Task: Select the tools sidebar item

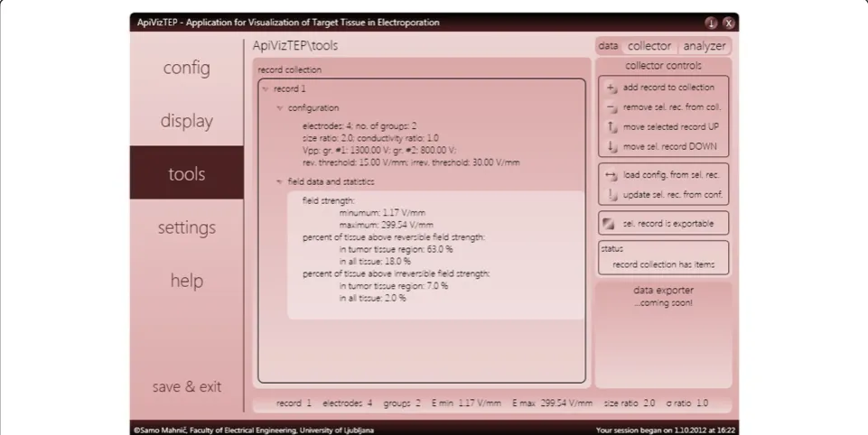Action: pos(187,174)
